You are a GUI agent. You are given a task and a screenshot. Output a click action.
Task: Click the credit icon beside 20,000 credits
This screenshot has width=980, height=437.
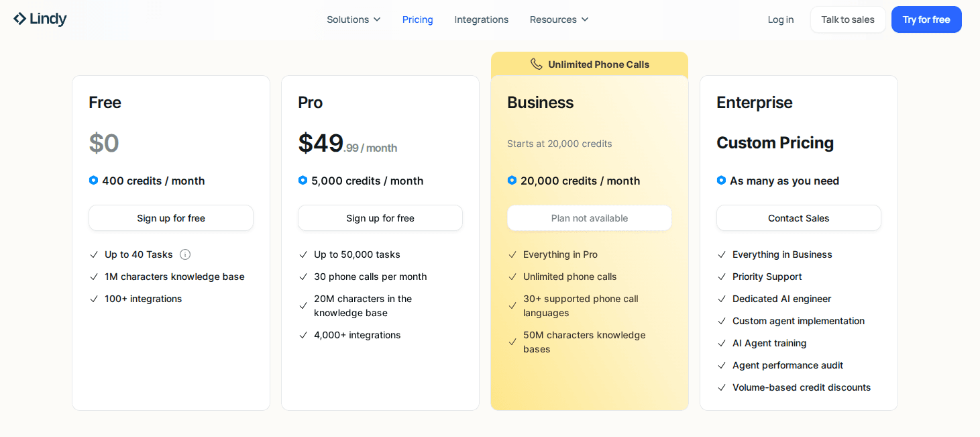click(x=512, y=181)
